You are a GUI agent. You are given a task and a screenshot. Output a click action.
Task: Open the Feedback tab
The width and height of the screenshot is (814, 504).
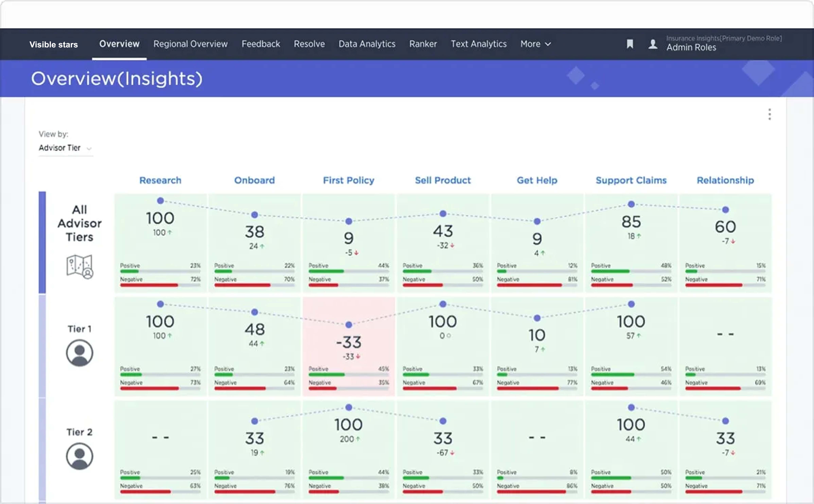(x=261, y=44)
